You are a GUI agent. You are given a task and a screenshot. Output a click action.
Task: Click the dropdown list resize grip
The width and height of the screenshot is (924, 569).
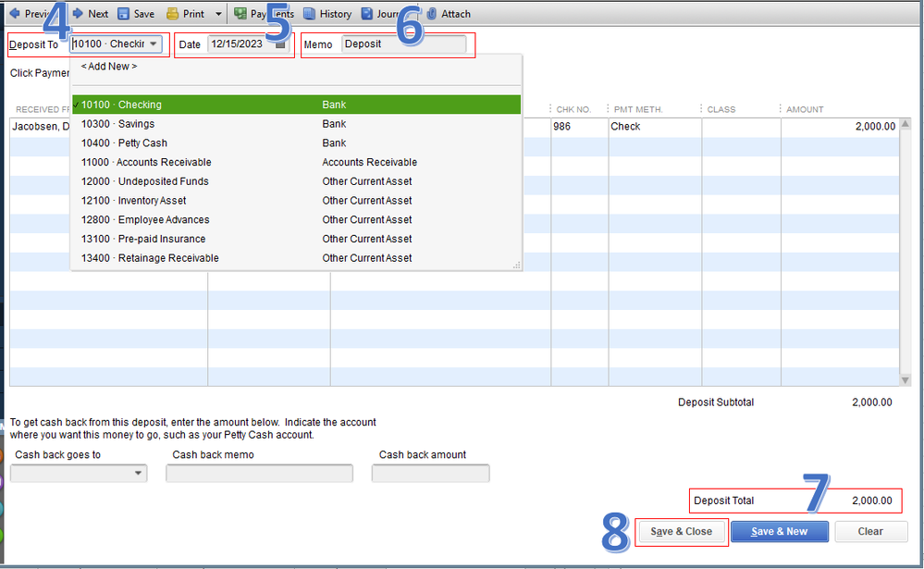pyautogui.click(x=517, y=266)
